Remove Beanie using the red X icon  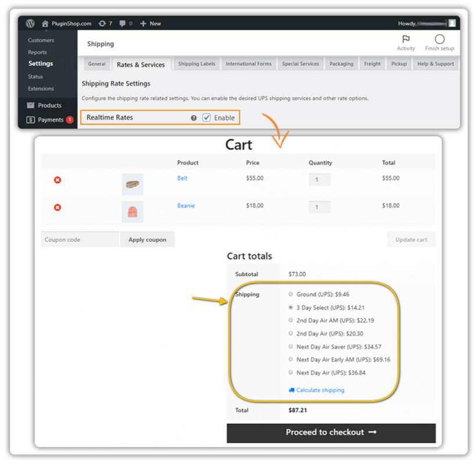pyautogui.click(x=58, y=208)
